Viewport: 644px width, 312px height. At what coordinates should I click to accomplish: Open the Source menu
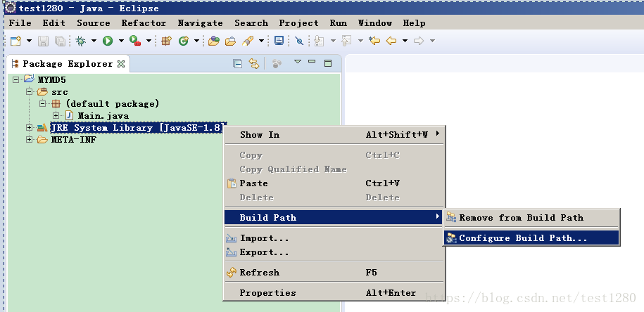point(94,23)
